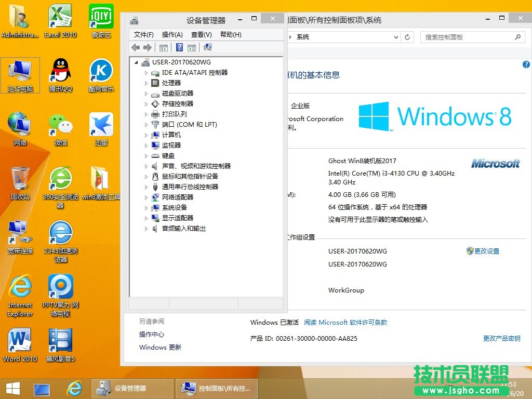Expand the 磁盘驱动器 tree node
Screen dimensions: 532x399
click(146, 94)
